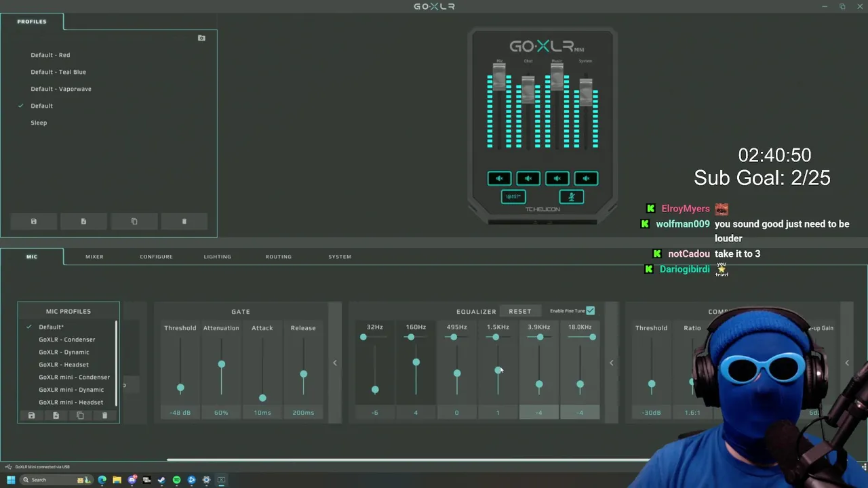Create new mic profile with document-plus icon
868x488 pixels.
56,415
